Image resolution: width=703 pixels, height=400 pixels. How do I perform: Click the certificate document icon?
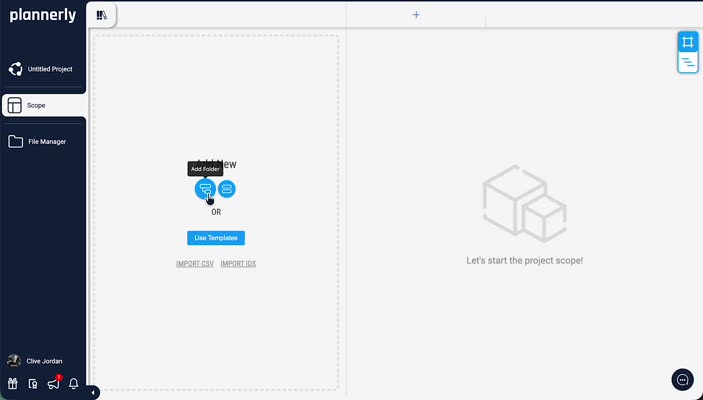[33, 383]
